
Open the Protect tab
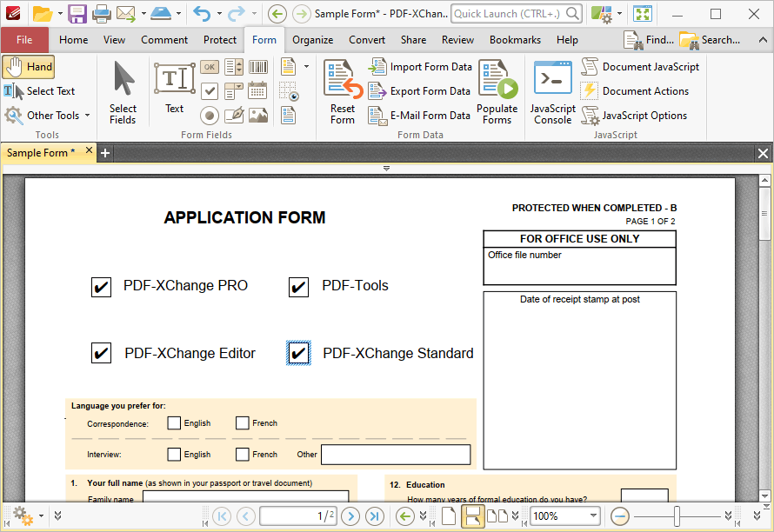tap(220, 40)
